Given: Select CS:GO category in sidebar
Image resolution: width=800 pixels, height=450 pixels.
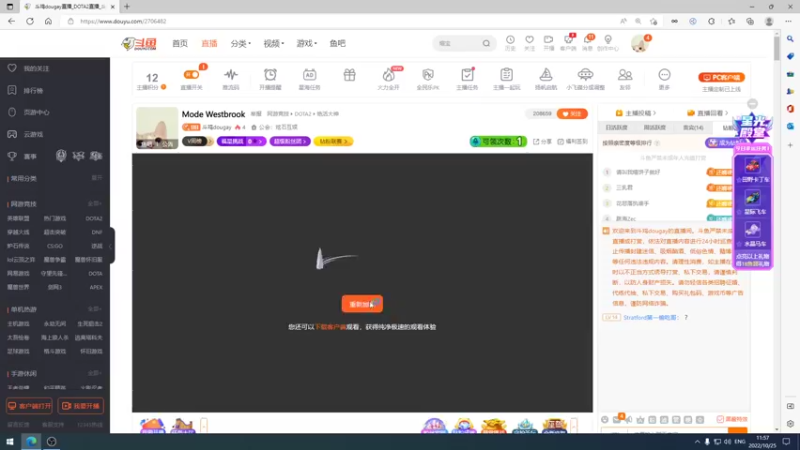Looking at the screenshot, I should (x=55, y=246).
